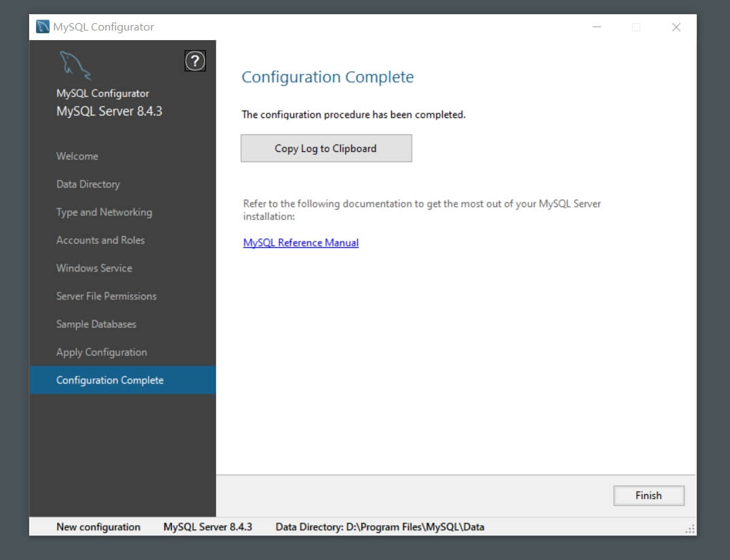
Task: Open the help question mark icon
Action: 195,61
